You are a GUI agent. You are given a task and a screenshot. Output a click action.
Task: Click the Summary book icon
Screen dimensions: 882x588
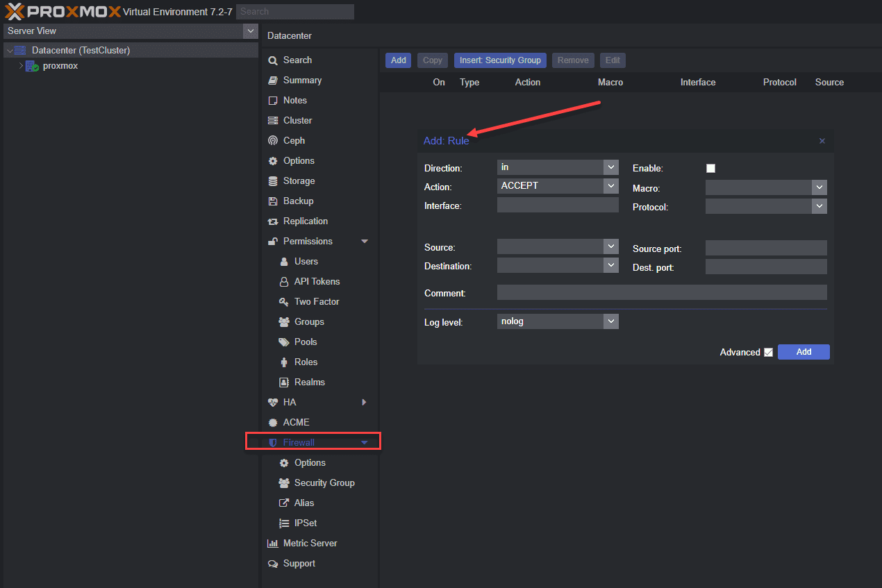273,81
